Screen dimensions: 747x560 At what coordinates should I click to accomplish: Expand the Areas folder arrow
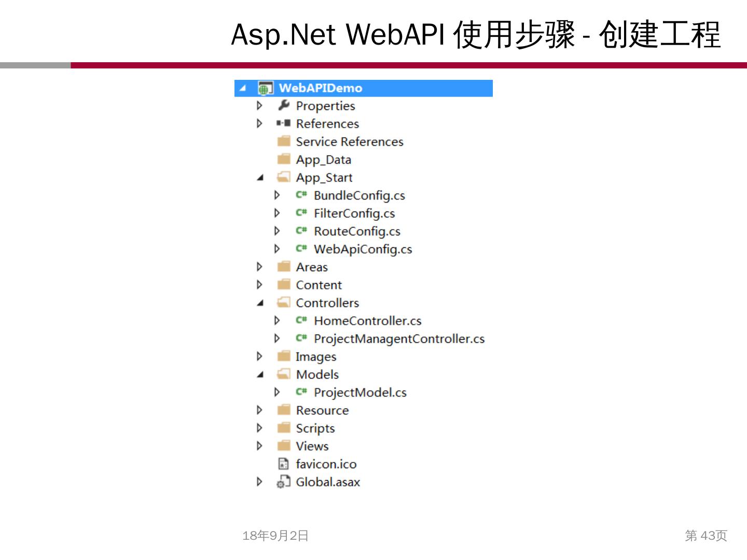[x=259, y=267]
